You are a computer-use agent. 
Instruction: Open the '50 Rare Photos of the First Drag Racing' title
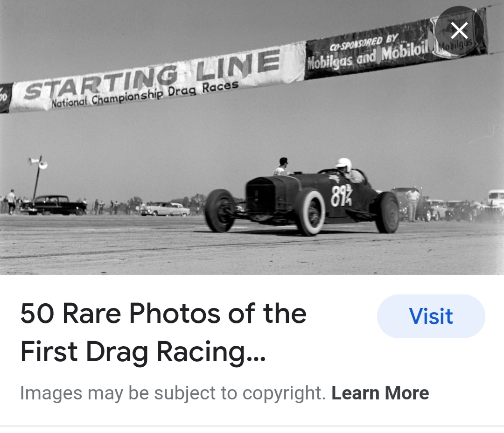pyautogui.click(x=163, y=332)
